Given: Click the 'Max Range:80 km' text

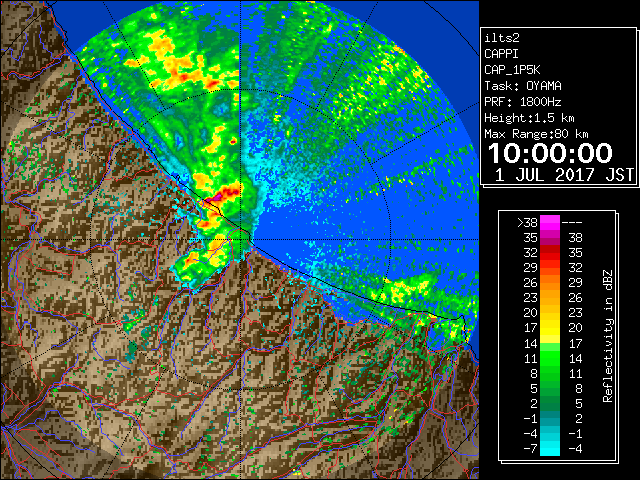Looking at the screenshot, I should (x=536, y=134).
